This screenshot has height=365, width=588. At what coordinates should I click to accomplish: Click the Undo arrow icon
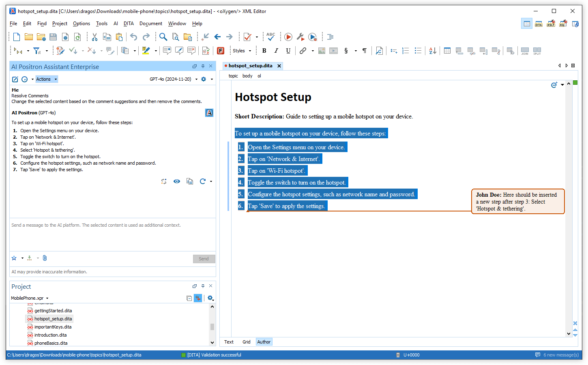point(133,37)
